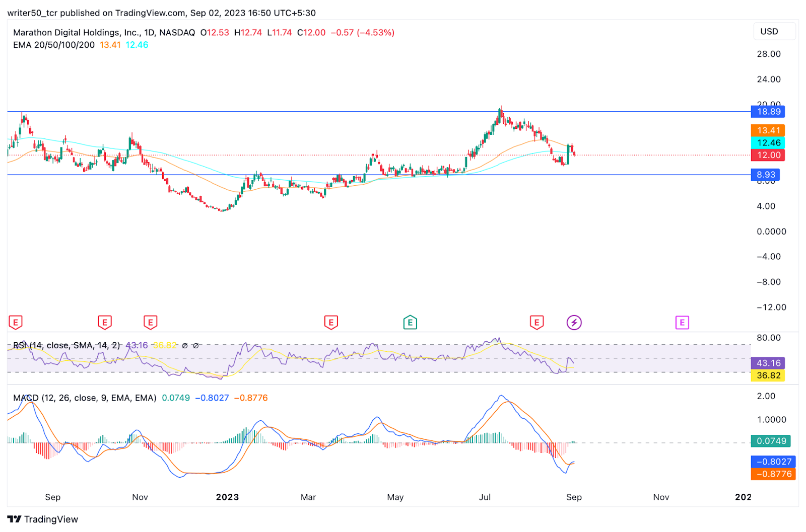Click the yellow 36.82 RSI SMA label
The image size is (806, 532).
click(768, 375)
